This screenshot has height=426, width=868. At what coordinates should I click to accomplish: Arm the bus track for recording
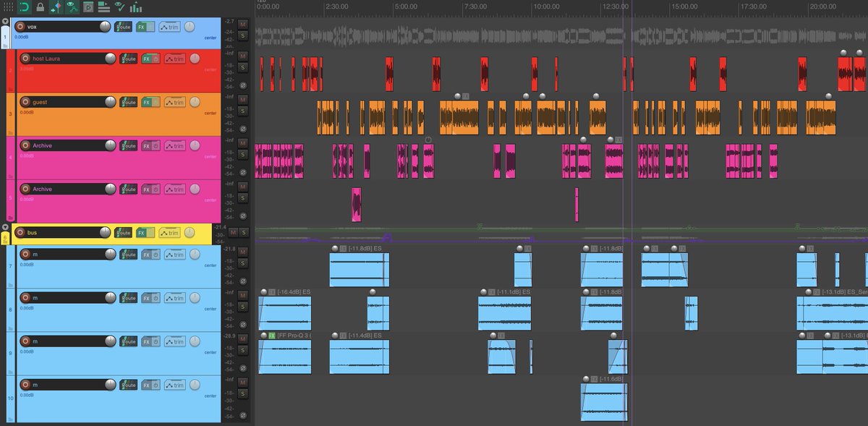(x=20, y=233)
